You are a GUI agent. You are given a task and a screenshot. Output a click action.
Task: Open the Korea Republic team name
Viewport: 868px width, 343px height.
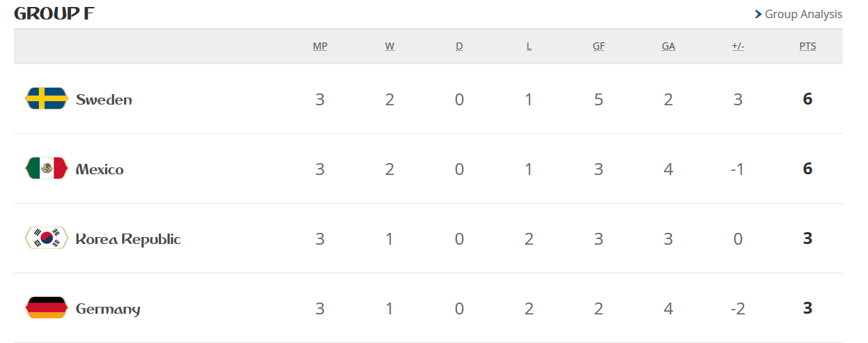pos(128,239)
